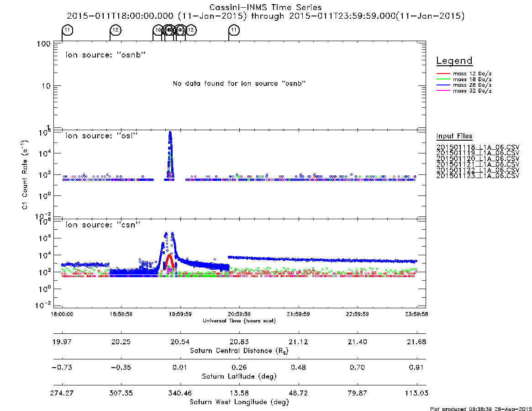
Task: Click the longitude value 46.72
Action: (298, 393)
